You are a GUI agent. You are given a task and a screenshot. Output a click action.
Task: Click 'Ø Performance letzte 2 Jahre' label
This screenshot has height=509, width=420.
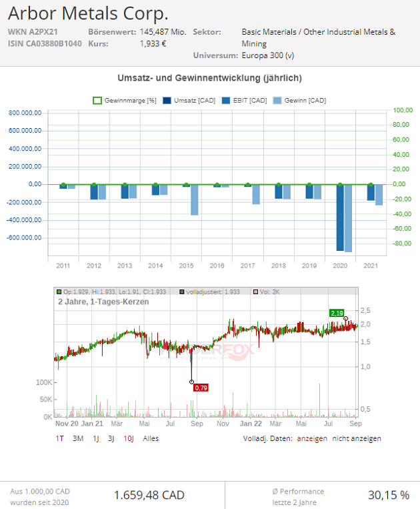tap(298, 497)
